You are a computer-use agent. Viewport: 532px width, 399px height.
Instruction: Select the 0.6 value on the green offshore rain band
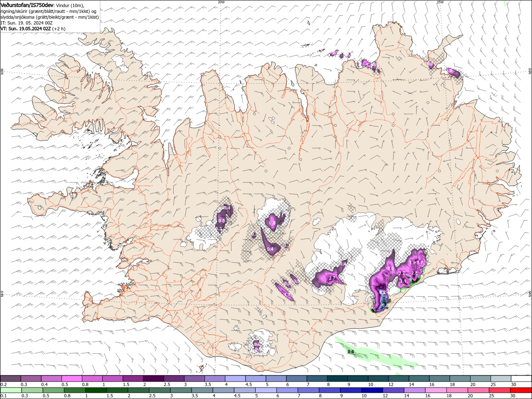350,352
